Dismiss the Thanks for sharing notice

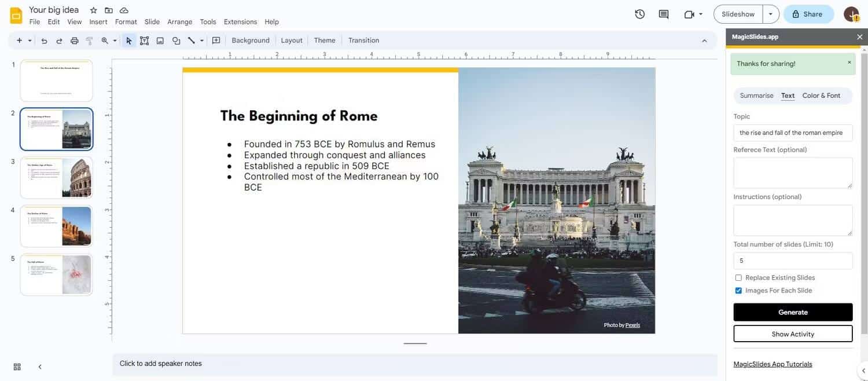pyautogui.click(x=849, y=62)
